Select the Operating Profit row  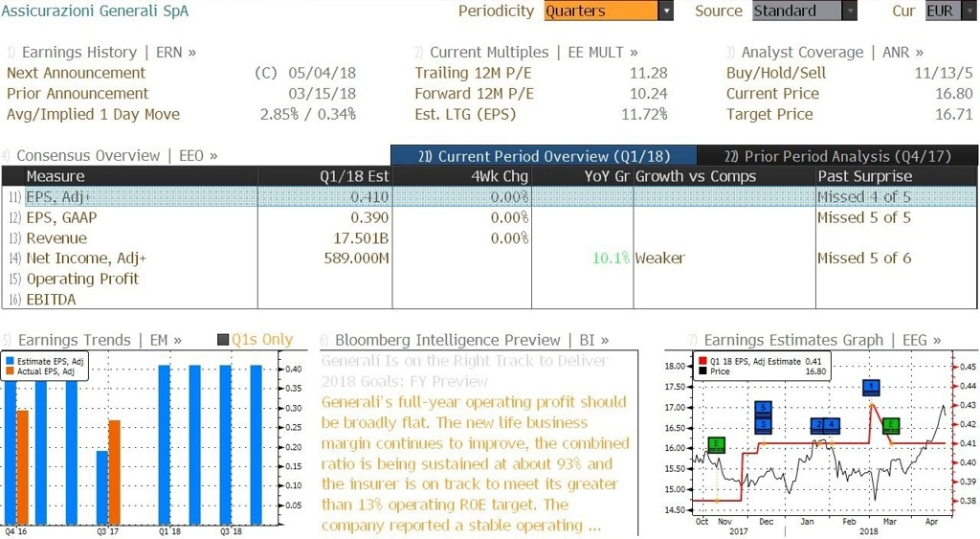pyautogui.click(x=489, y=279)
